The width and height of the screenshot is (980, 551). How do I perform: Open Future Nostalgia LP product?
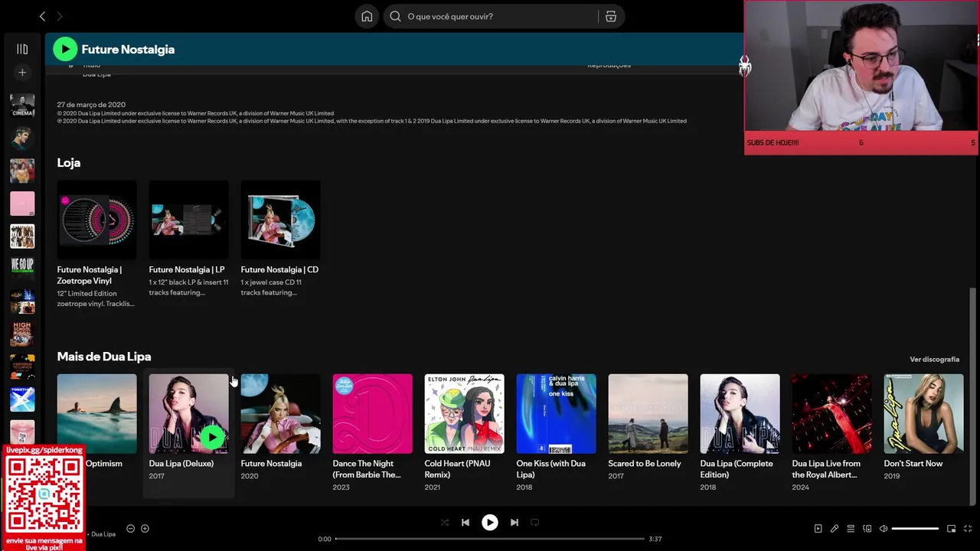[x=188, y=240]
